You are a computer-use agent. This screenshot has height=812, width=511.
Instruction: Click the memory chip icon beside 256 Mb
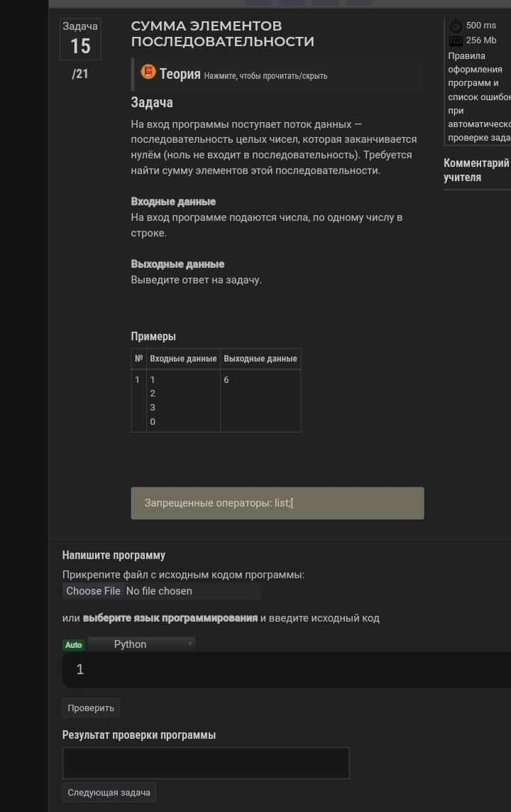tap(456, 41)
